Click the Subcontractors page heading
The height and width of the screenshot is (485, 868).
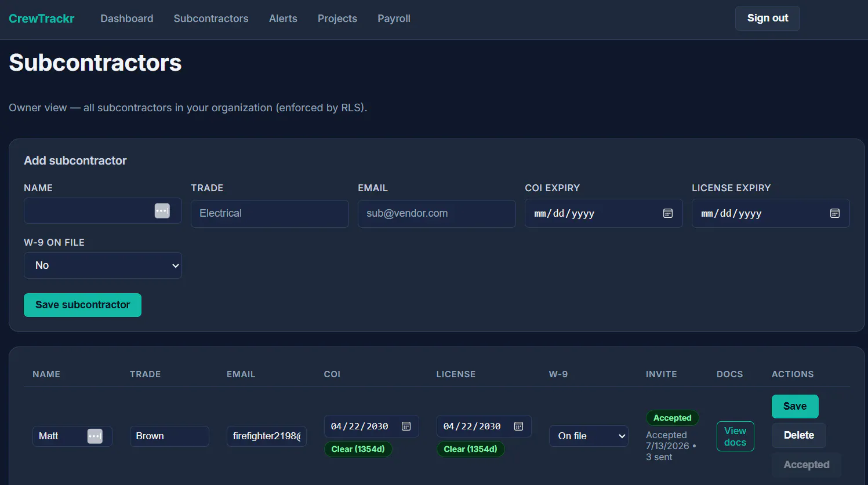[x=95, y=63]
